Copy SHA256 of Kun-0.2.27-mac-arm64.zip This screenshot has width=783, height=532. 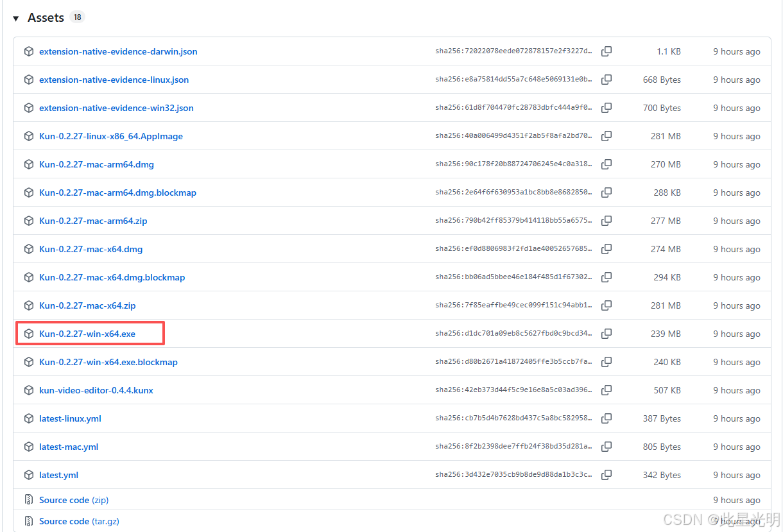click(607, 221)
